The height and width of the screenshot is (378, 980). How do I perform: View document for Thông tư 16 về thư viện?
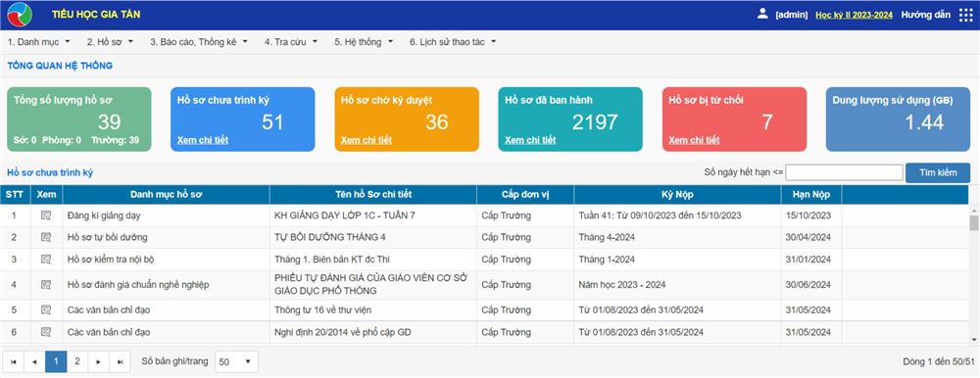click(x=46, y=309)
